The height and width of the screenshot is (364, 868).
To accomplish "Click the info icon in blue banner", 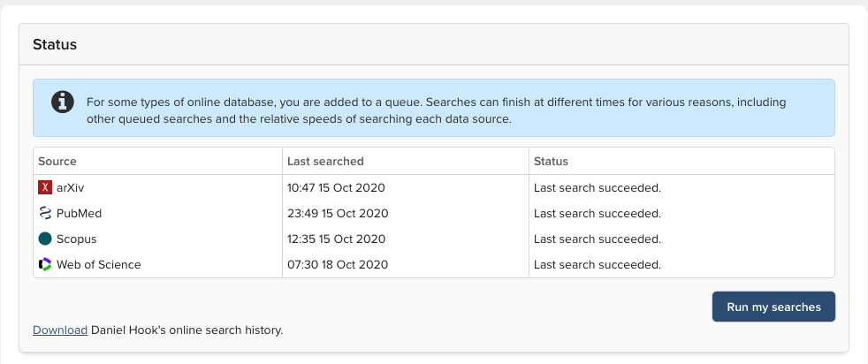I will tap(62, 102).
